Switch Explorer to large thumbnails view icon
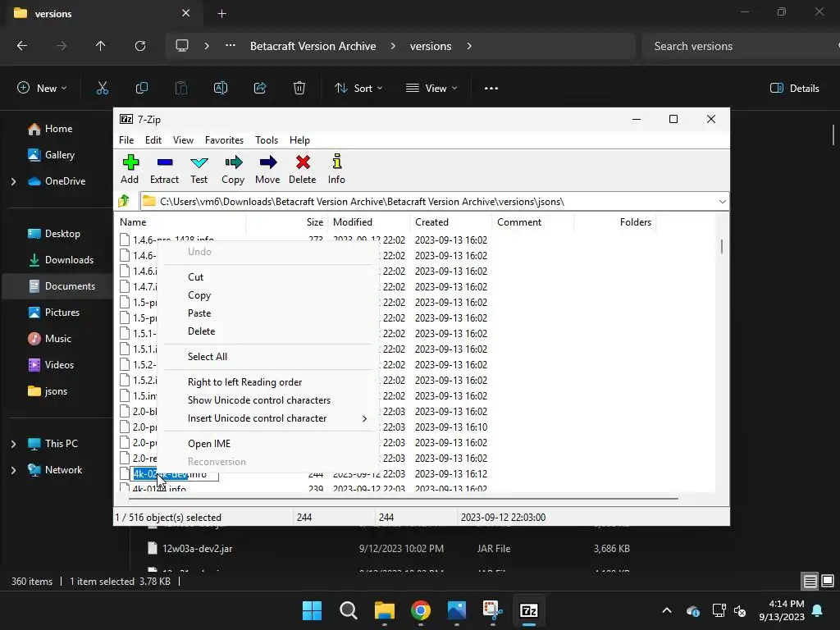840x630 pixels. [x=828, y=581]
